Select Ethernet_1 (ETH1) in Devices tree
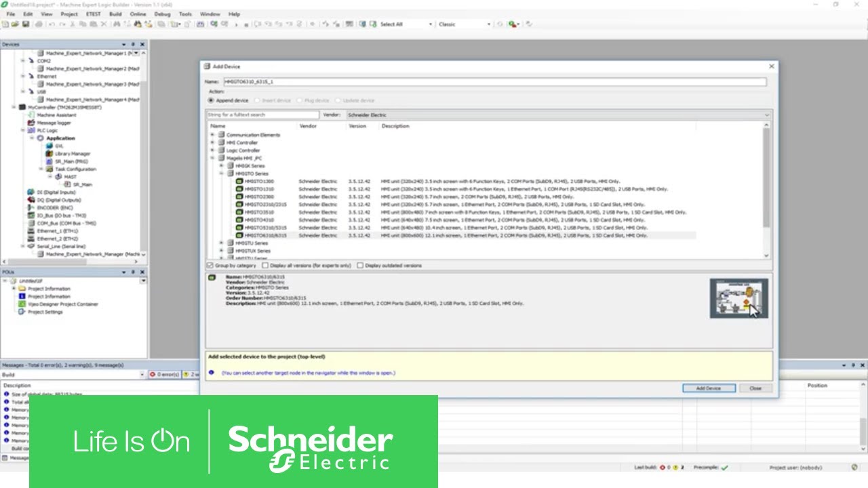 [58, 231]
